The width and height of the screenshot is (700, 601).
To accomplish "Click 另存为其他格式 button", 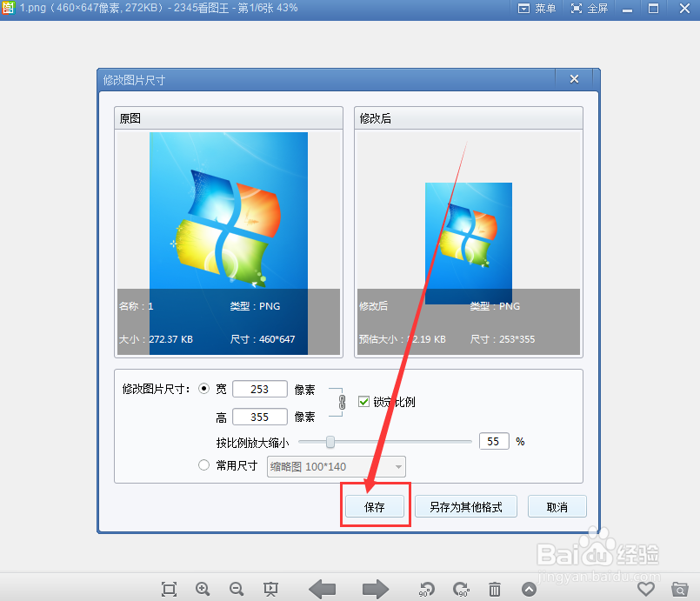I will click(465, 507).
